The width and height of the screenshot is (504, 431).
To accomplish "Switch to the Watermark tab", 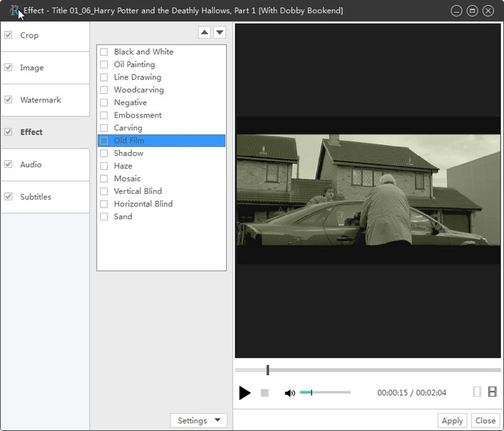I will click(45, 100).
